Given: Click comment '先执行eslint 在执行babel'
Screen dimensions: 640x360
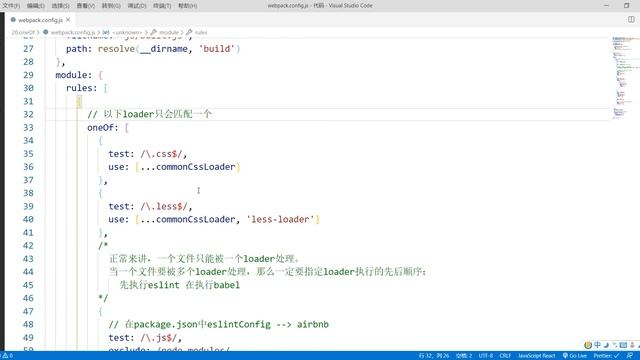Looking at the screenshot, I should pyautogui.click(x=180, y=285).
